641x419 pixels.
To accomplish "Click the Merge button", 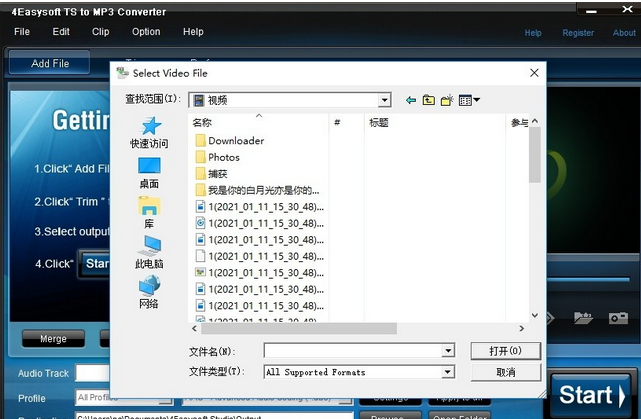I will click(54, 339).
